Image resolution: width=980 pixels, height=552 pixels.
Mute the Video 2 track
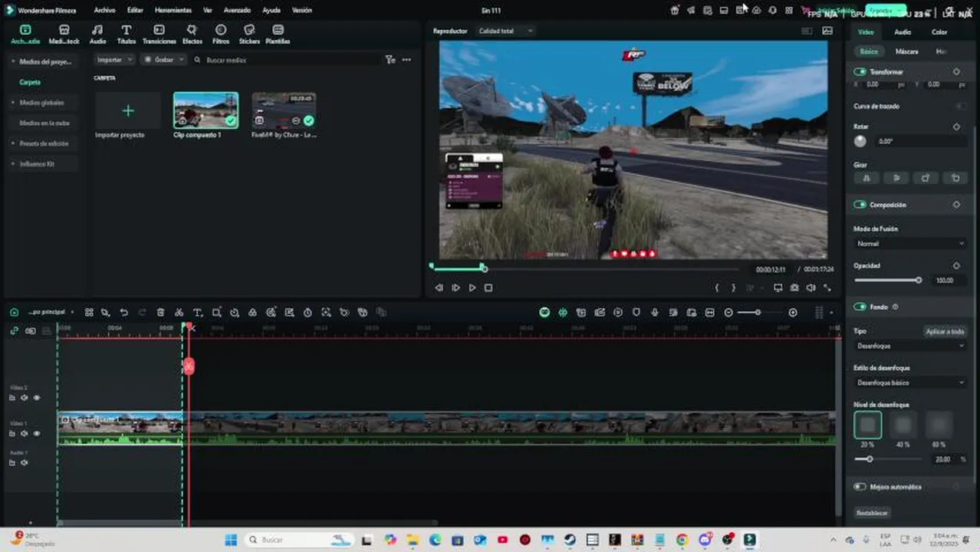click(24, 397)
